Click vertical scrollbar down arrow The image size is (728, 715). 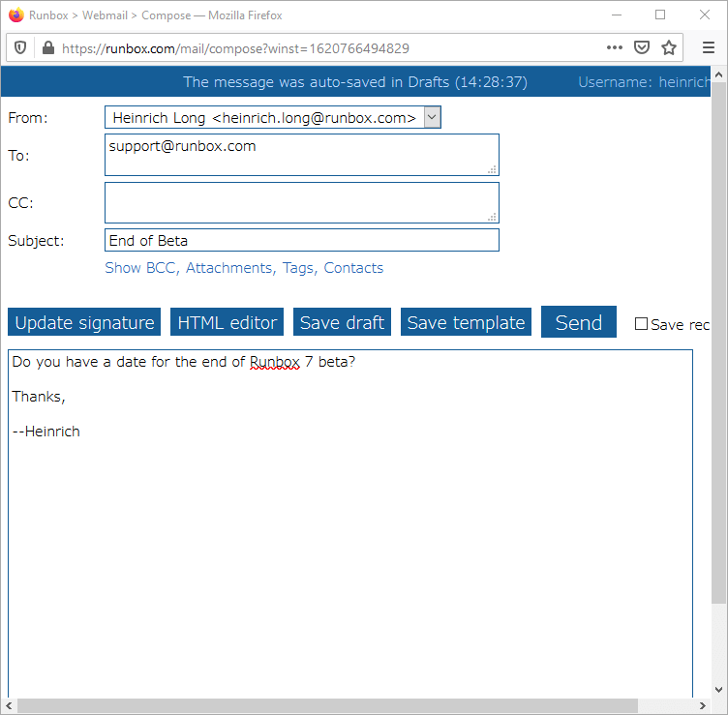[x=718, y=690]
